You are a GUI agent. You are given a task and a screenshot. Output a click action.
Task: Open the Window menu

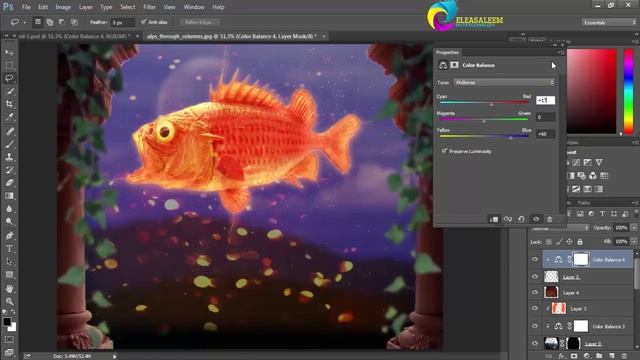point(194,7)
